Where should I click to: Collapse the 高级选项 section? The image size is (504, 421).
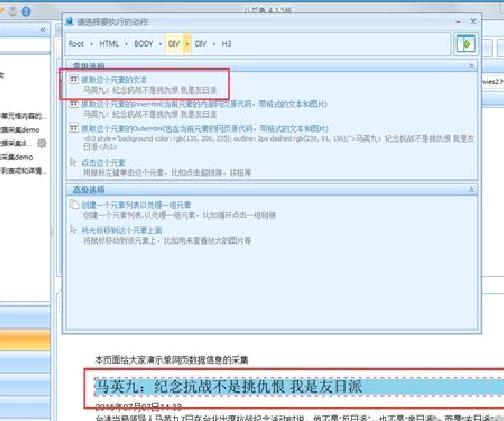[471, 189]
